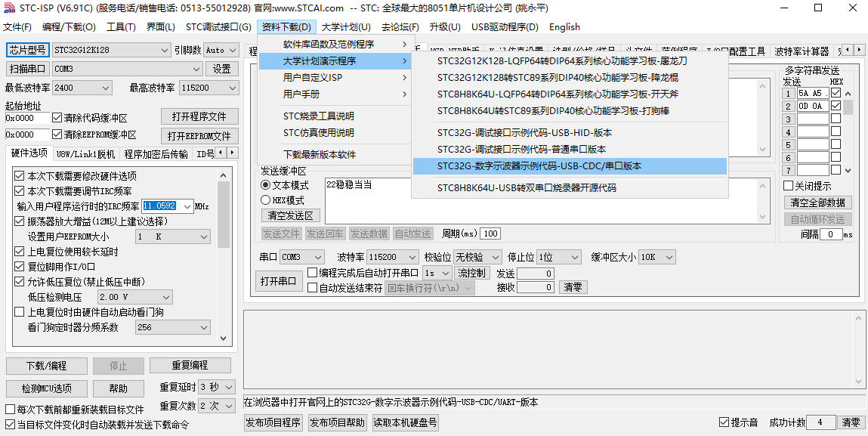Click the 打开串口 button
The width and height of the screenshot is (868, 436).
click(x=279, y=281)
